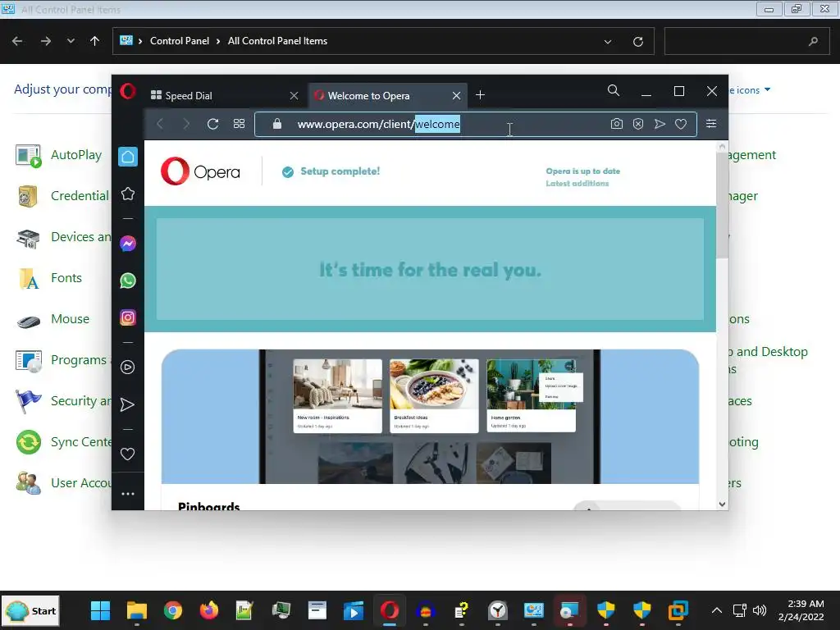Open a new tab with plus button

[481, 95]
